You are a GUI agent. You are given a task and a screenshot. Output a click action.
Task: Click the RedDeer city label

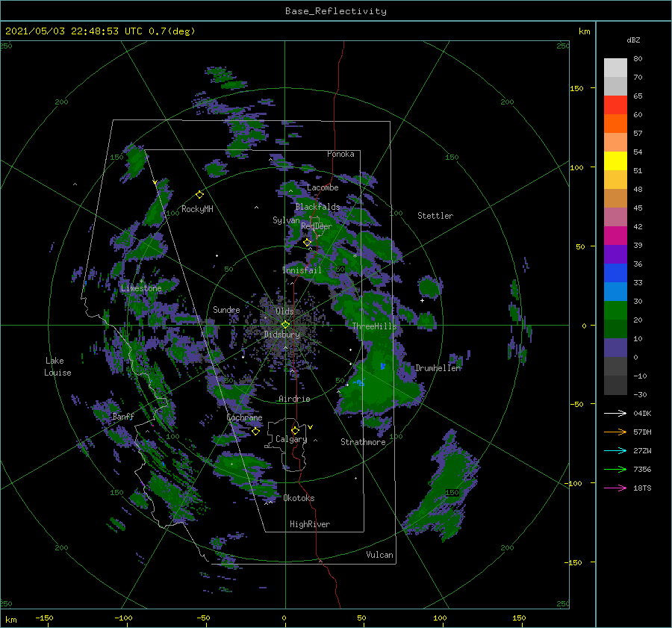pyautogui.click(x=317, y=226)
